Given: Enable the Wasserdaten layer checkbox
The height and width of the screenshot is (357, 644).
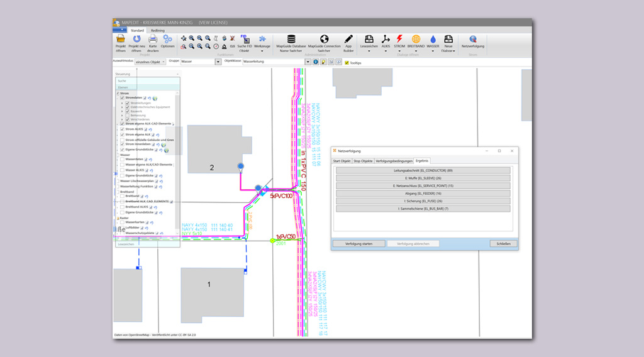Looking at the screenshot, I should (123, 159).
